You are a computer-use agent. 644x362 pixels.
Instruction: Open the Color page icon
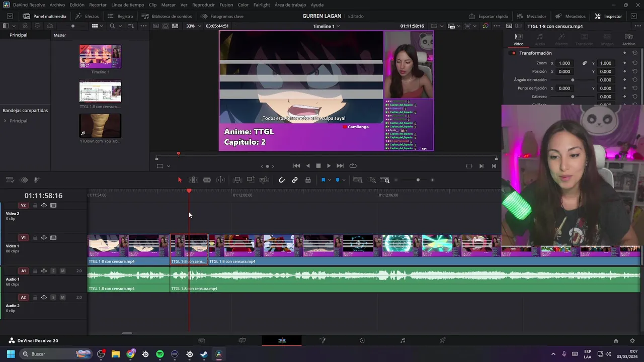(x=362, y=340)
